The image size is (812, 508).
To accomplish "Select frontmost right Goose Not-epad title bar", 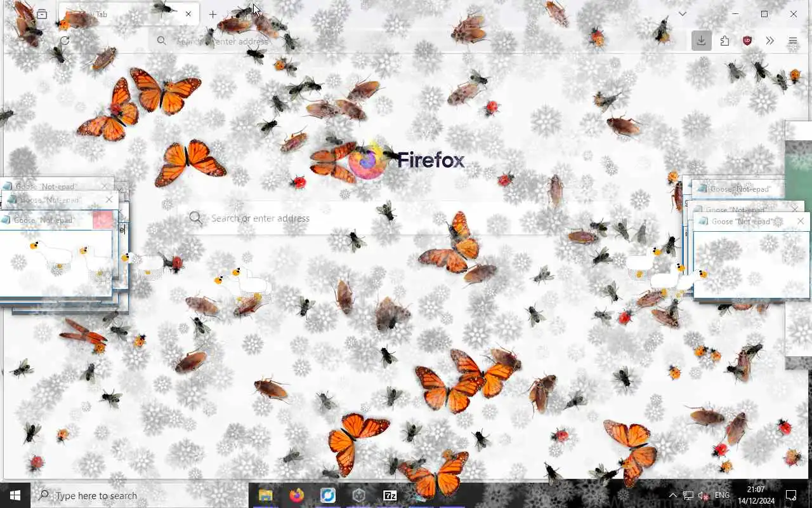I will (751, 221).
